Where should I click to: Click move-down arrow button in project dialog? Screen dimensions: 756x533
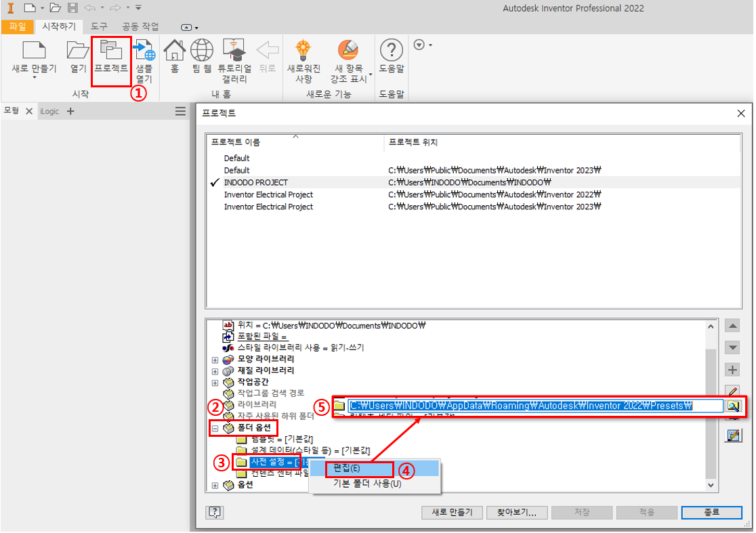[x=732, y=347]
